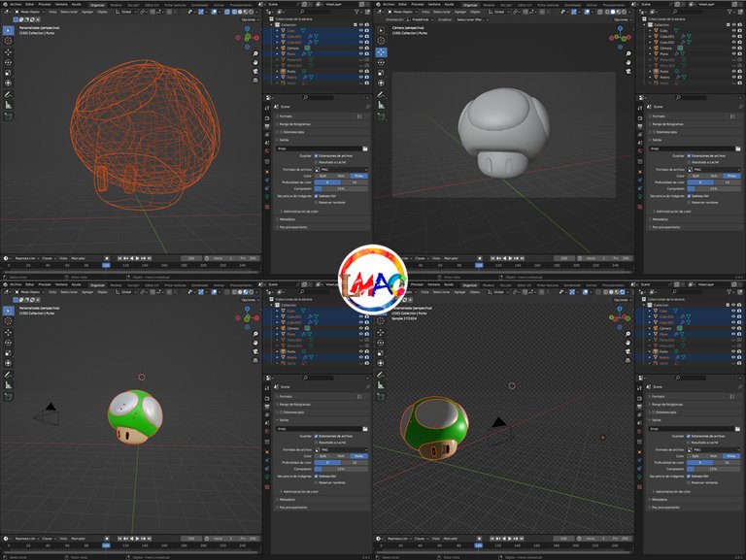Switch to Sombreado workspace tab in gray mushroom window

coord(573,5)
